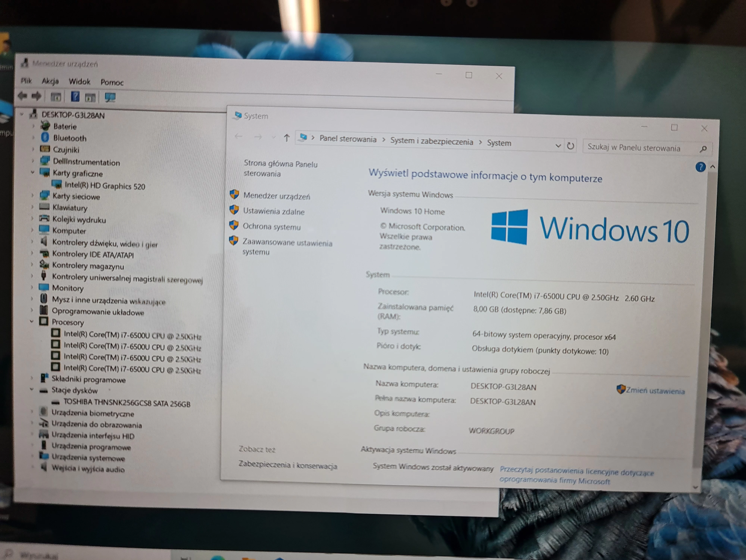Click the show/hide console tree icon in Device Manager toolbar

point(56,97)
